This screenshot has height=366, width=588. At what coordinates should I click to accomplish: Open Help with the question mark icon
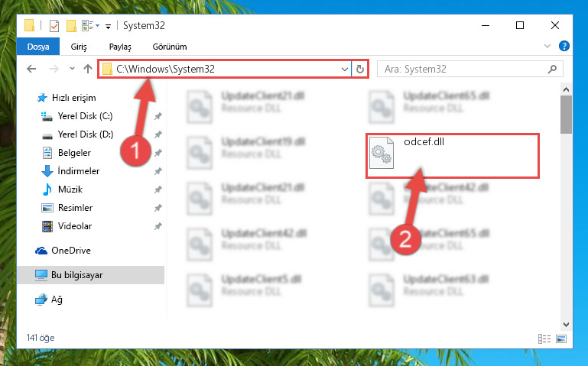pyautogui.click(x=564, y=46)
